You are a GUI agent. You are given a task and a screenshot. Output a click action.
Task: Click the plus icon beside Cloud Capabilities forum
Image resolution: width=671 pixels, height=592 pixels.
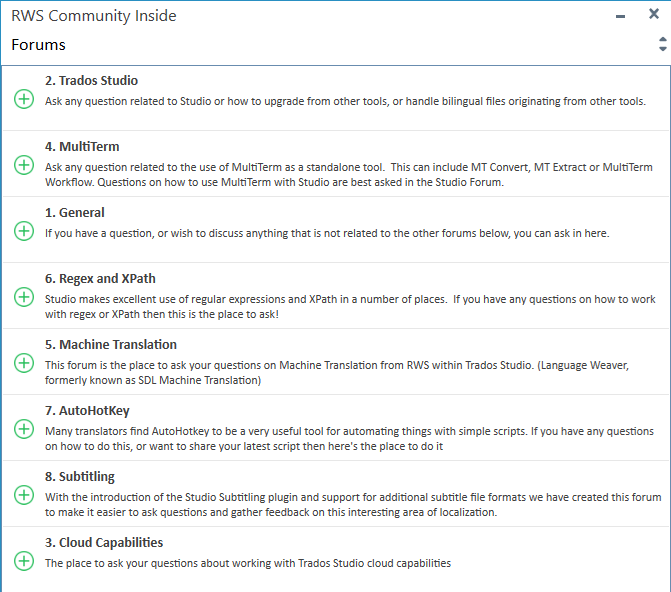tap(24, 560)
